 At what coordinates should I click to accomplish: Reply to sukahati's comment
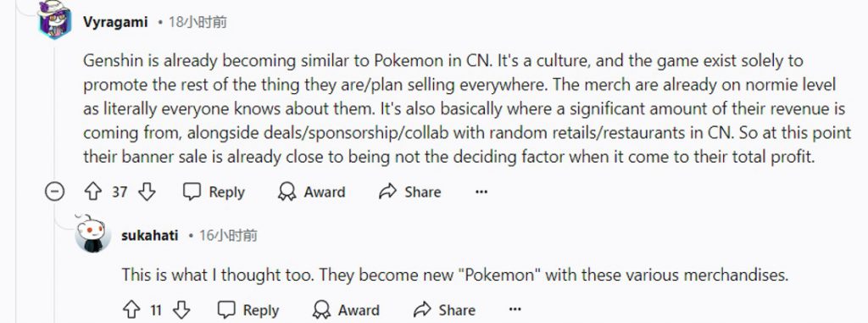248,309
